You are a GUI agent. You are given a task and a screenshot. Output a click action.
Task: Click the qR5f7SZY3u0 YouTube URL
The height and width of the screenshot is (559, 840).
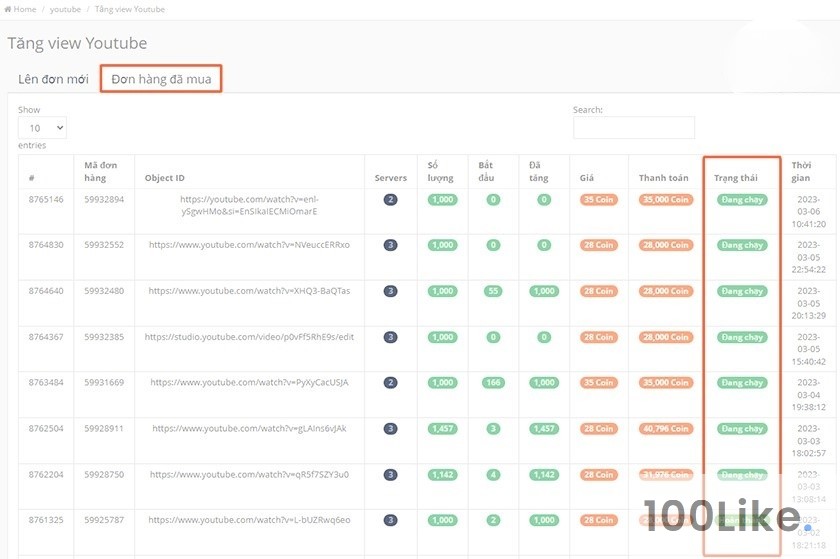pos(249,475)
